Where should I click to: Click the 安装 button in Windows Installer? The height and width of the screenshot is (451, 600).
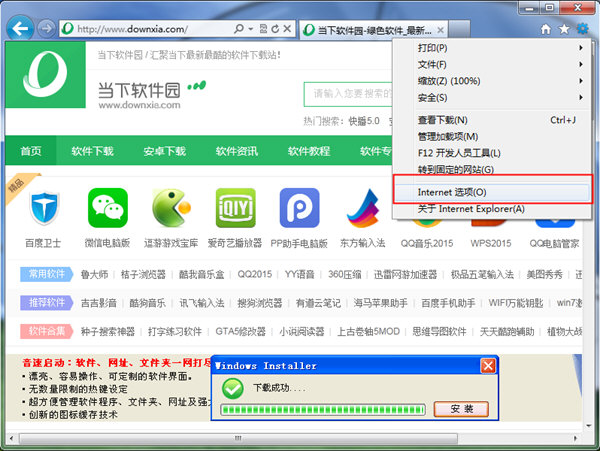(x=461, y=409)
